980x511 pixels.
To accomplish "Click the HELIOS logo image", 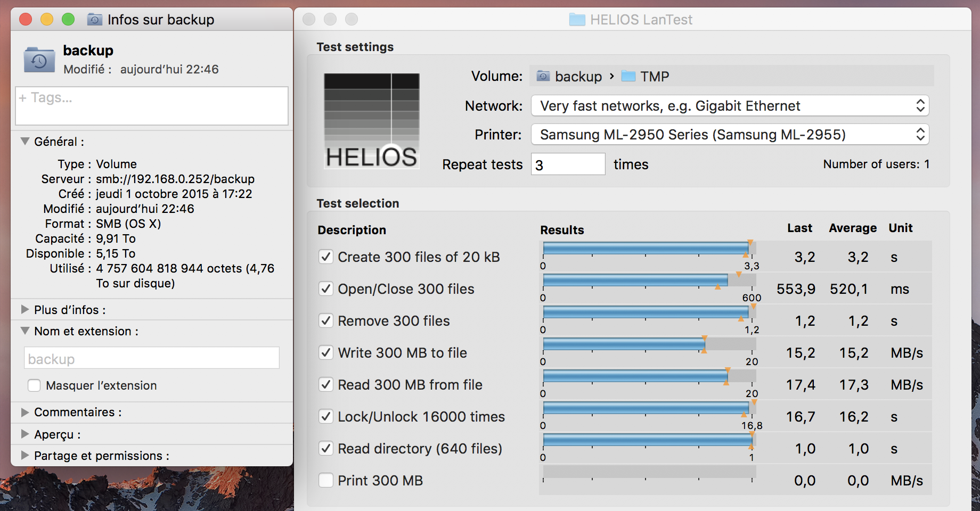I will (x=372, y=121).
